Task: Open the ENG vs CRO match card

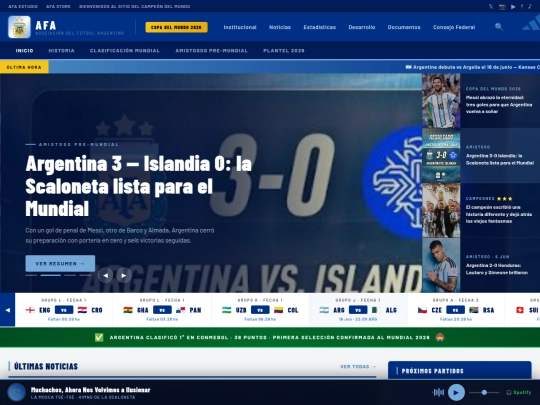Action: pyautogui.click(x=64, y=310)
